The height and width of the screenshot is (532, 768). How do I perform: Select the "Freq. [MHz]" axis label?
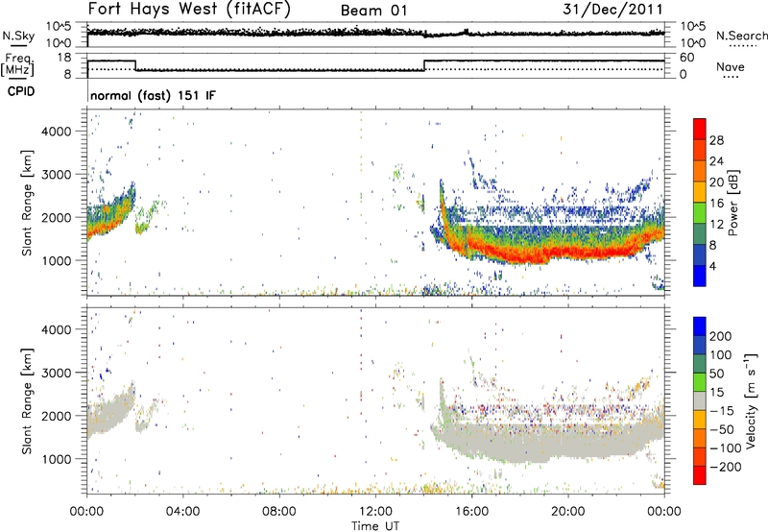[x=17, y=65]
